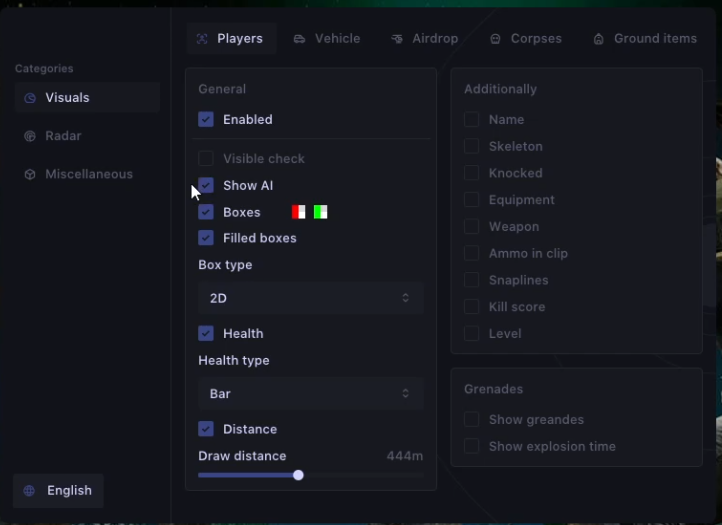Viewport: 722px width, 525px height.
Task: Click the globe icon beside English
Action: click(30, 491)
